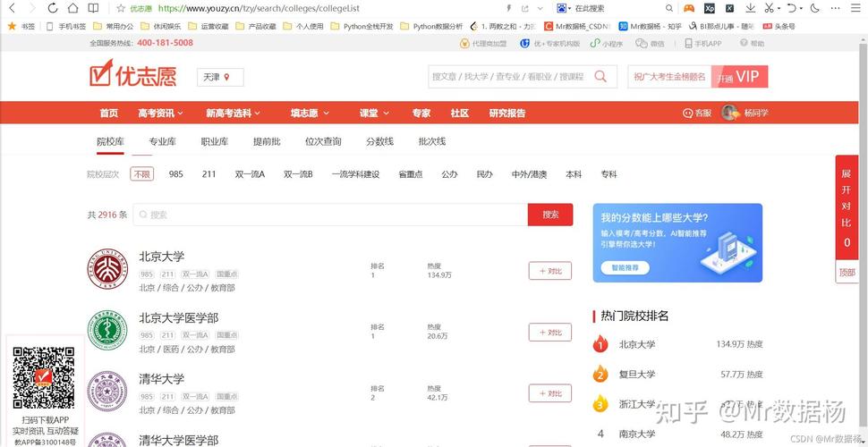Open 首页 in the red navigation
This screenshot has width=868, height=447.
[x=109, y=113]
